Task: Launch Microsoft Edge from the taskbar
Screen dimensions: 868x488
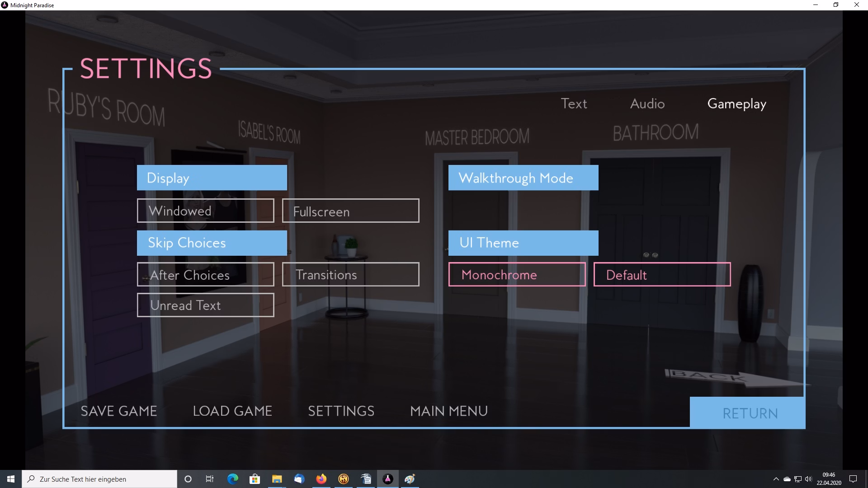Action: [x=233, y=479]
